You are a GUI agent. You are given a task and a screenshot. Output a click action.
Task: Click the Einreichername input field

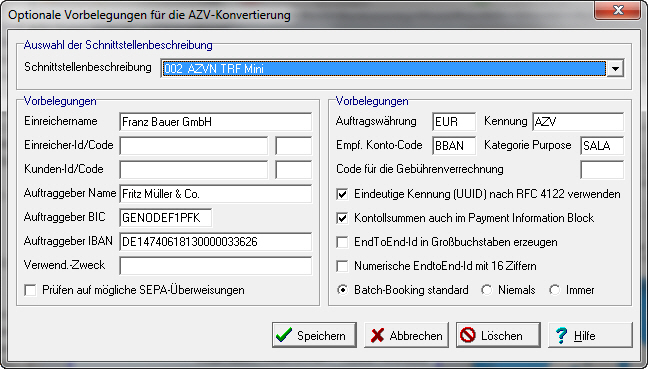click(x=215, y=122)
